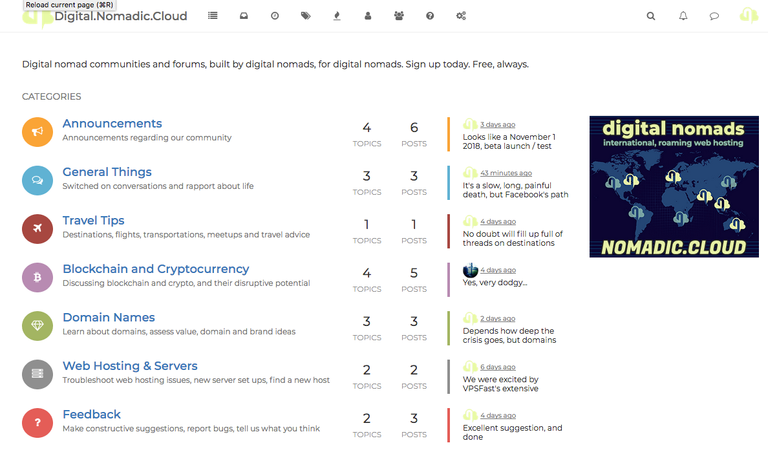Click the Digital.Nomadic.Cloud logo image
This screenshot has width=768, height=449.
pos(37,17)
